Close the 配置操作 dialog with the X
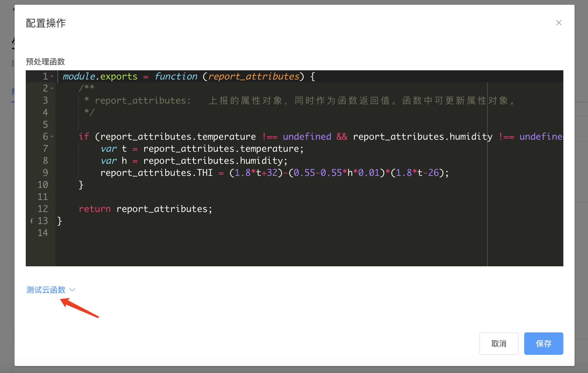The width and height of the screenshot is (588, 373). tap(559, 23)
